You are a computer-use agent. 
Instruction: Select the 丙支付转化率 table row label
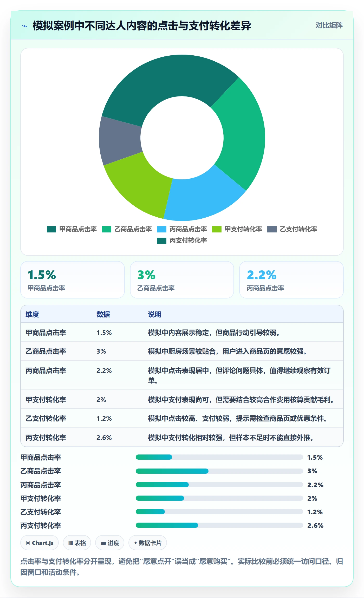46,438
